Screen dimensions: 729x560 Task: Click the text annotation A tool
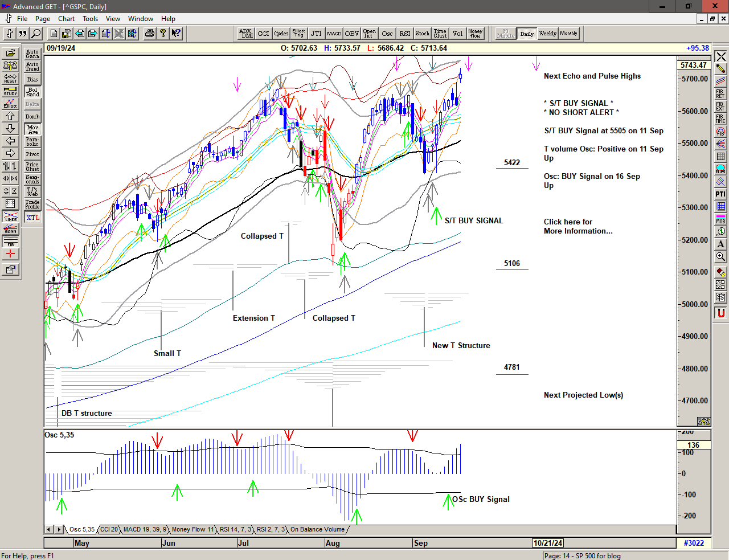tap(720, 244)
